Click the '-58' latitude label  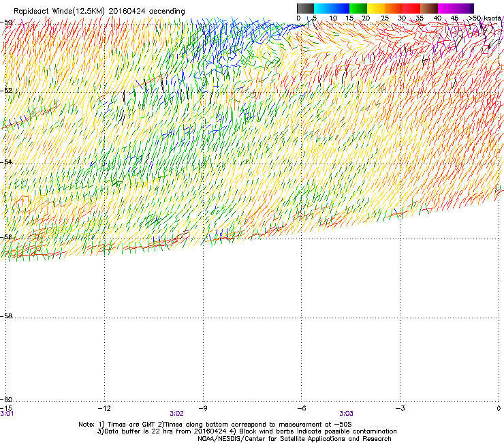point(6,316)
